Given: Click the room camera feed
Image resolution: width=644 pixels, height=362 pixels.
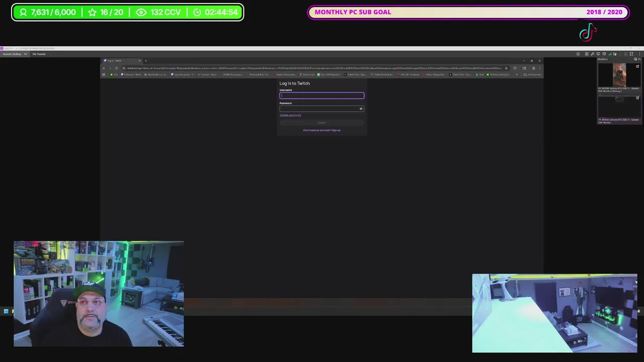Looking at the screenshot, I should click(x=554, y=313).
